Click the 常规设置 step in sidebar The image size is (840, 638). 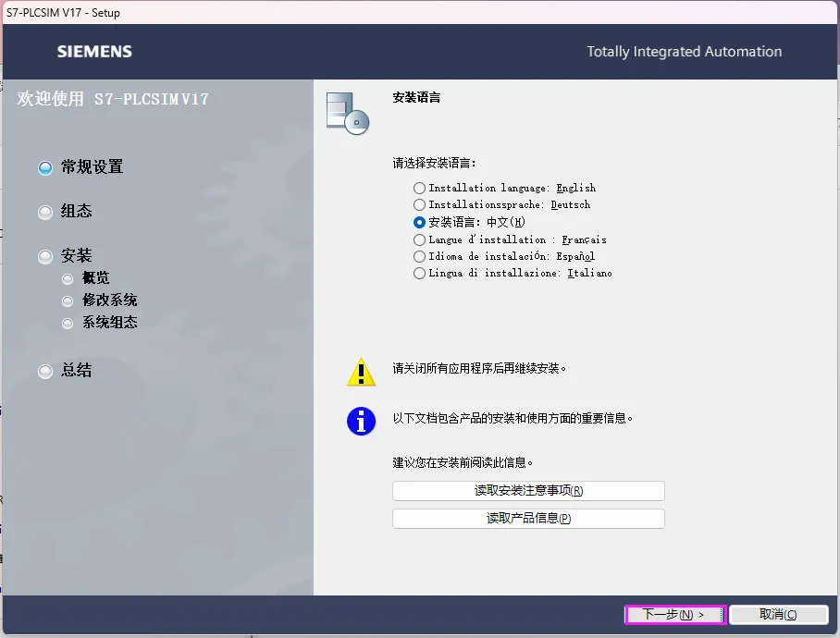pos(80,167)
